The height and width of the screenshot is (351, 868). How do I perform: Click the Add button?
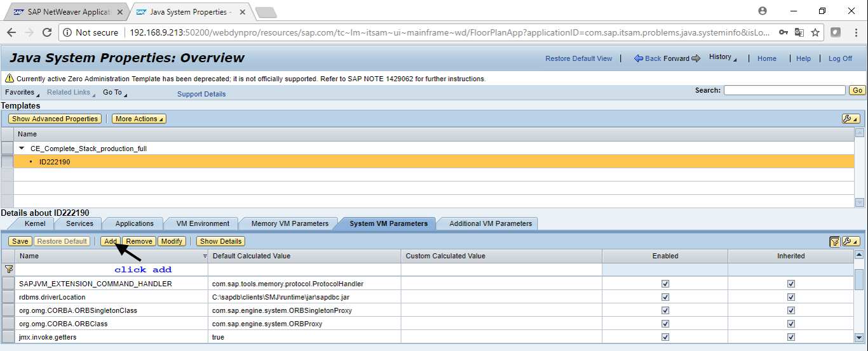(x=111, y=241)
